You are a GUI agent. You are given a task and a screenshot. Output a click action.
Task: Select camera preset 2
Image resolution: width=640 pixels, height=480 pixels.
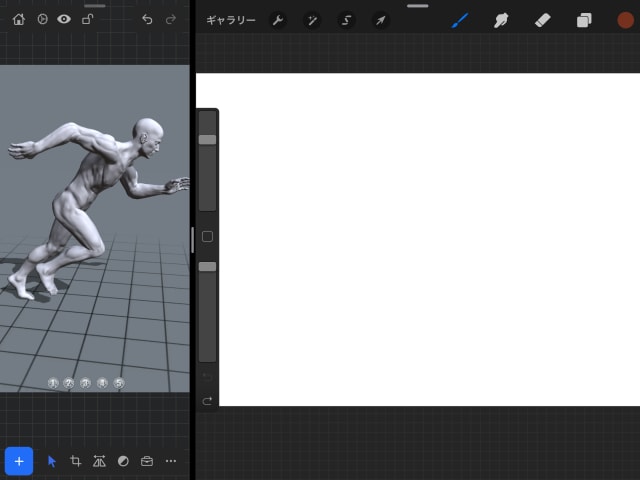pos(69,383)
